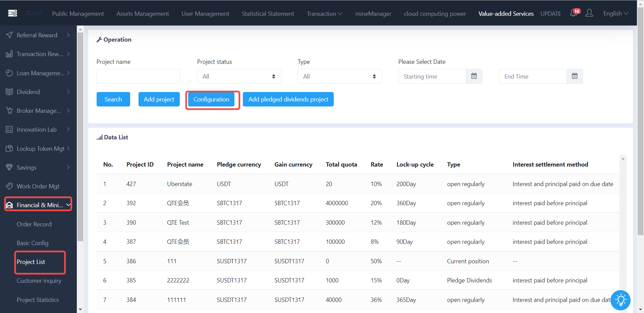The width and height of the screenshot is (644, 313).
Task: Expand the Referral Reward menu chevron
Action: click(68, 35)
